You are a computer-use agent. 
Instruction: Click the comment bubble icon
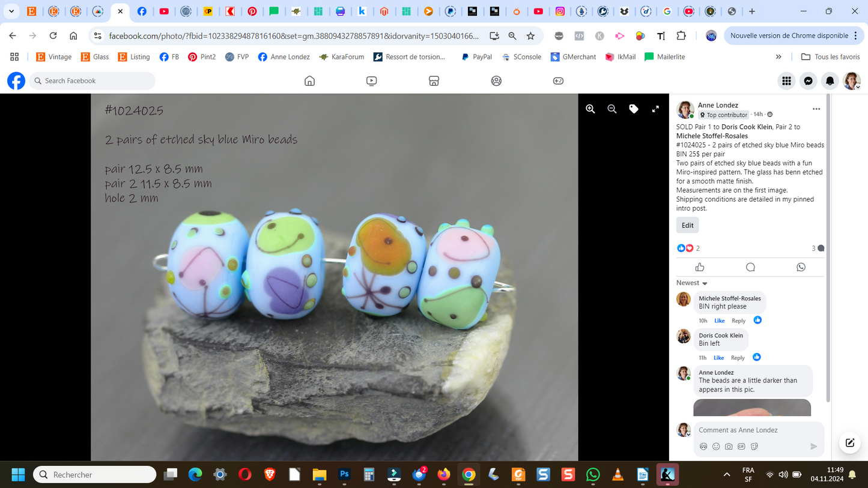750,267
